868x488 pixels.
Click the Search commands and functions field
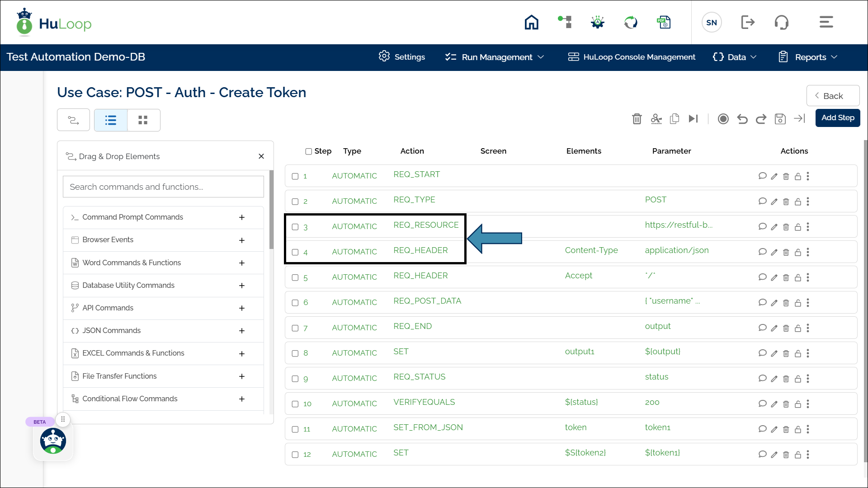click(x=163, y=187)
